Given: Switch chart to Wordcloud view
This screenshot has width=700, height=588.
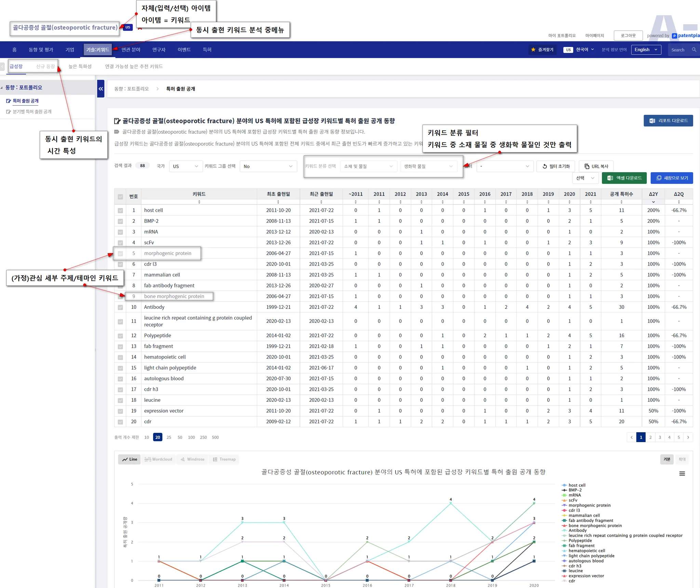Looking at the screenshot, I should pos(158,459).
